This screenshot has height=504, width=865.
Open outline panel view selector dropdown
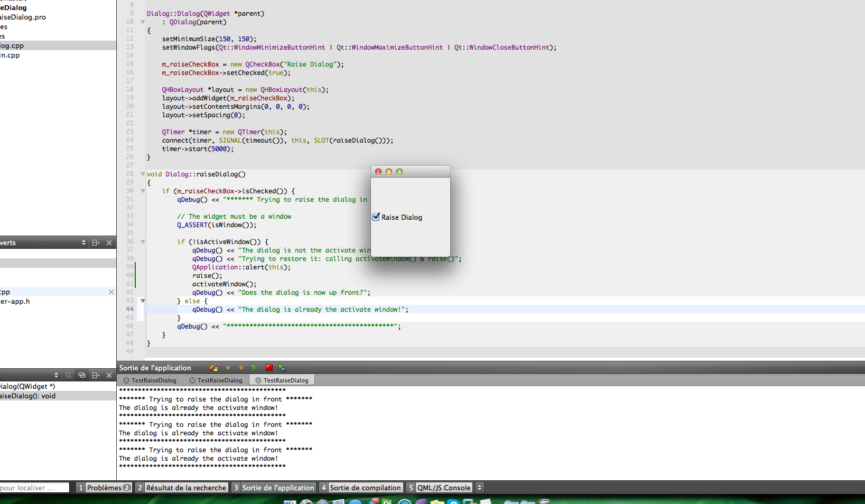point(57,375)
